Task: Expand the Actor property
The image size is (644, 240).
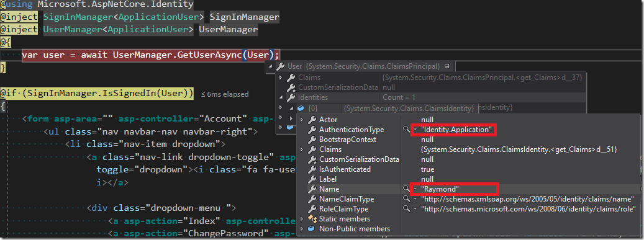Action: (302, 120)
